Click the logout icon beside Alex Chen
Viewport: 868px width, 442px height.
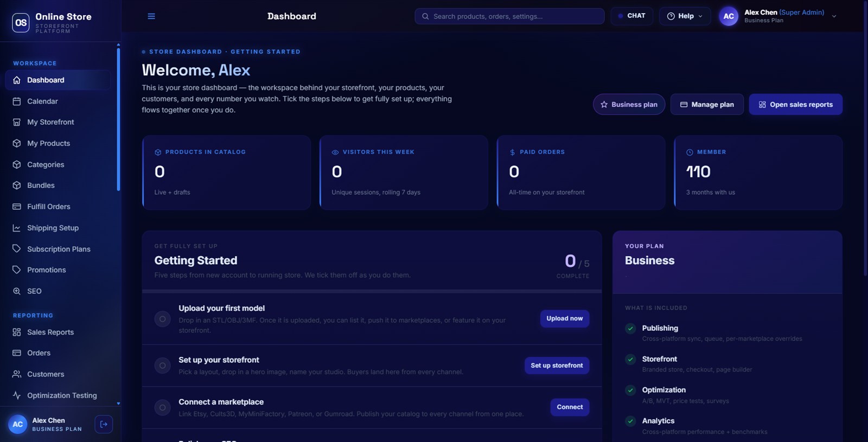pos(104,424)
